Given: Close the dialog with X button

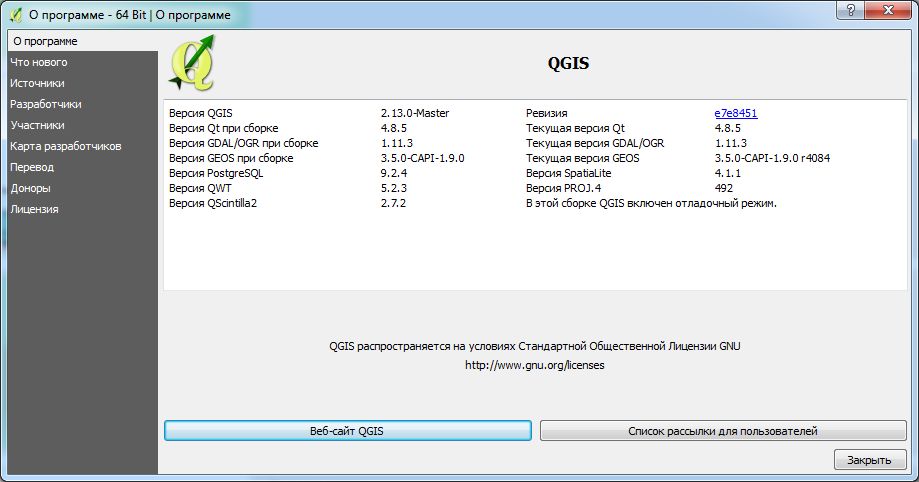Looking at the screenshot, I should point(889,10).
